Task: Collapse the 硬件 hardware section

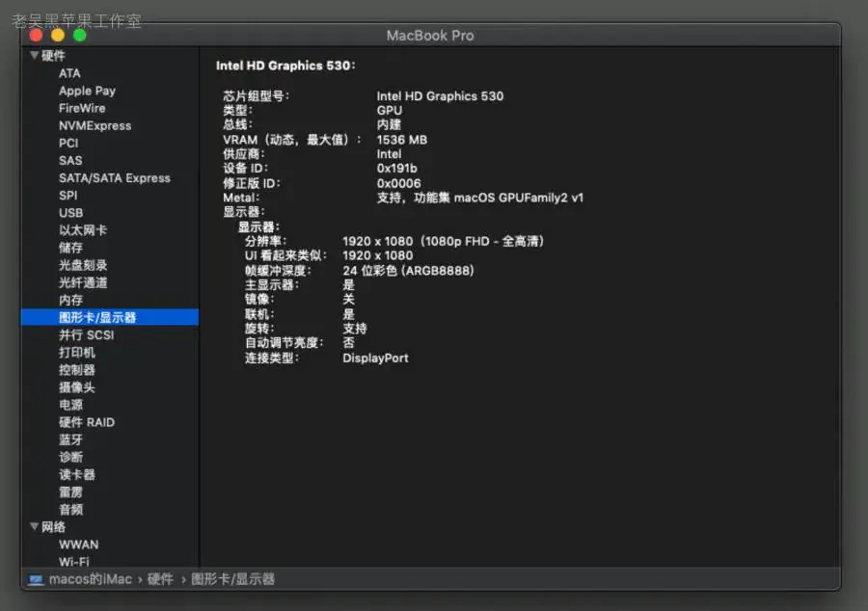Action: (x=35, y=55)
